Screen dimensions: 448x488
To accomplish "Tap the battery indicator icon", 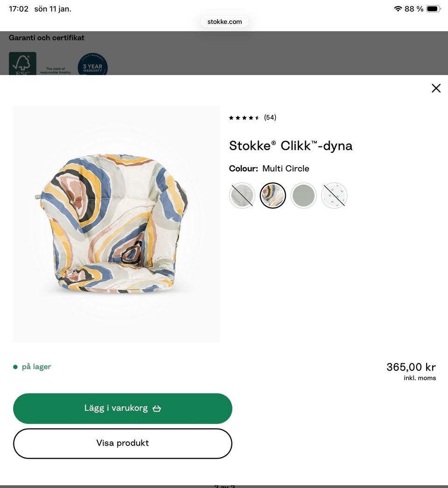I will tap(433, 9).
